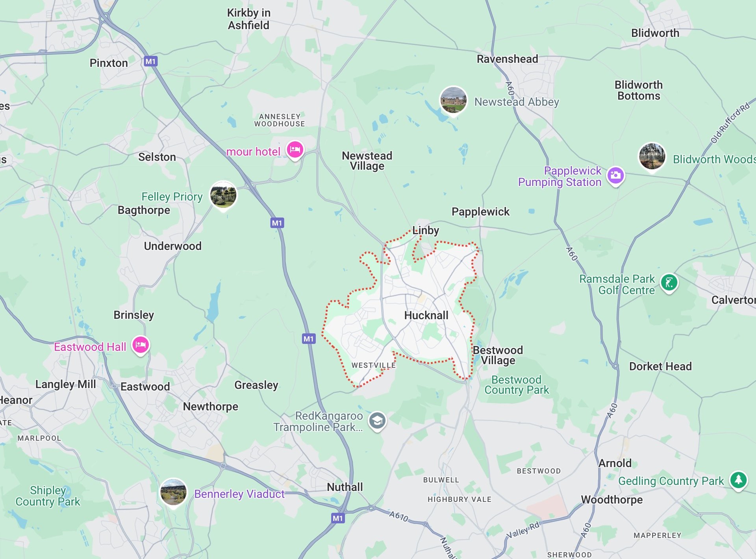The width and height of the screenshot is (756, 559).
Task: Click the Newstead Abbey photo pin
Action: pyautogui.click(x=453, y=101)
